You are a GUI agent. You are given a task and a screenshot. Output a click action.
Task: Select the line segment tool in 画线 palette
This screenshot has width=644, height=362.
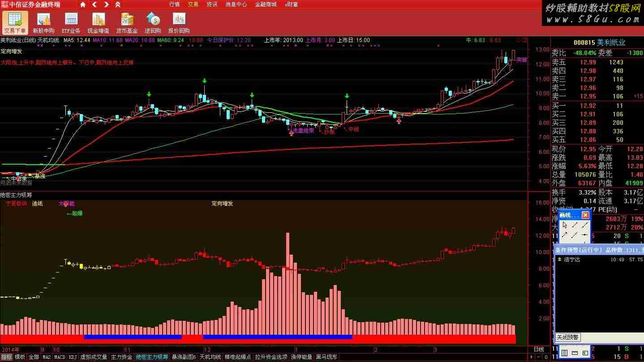point(575,225)
